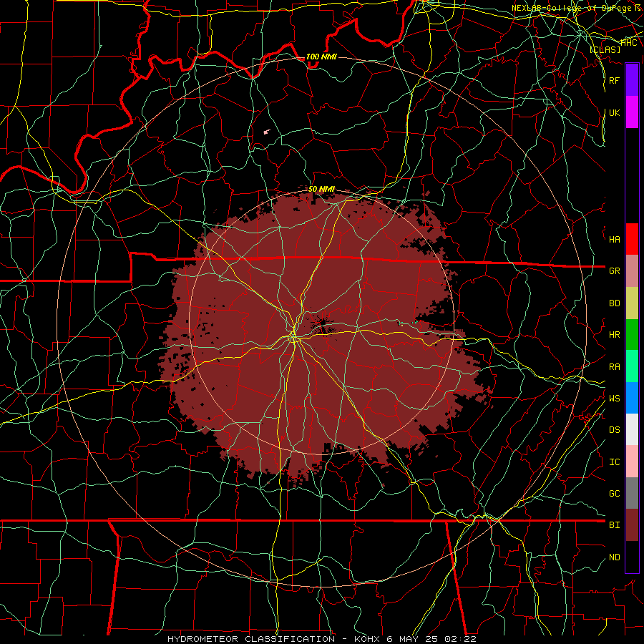Click the RA legend label
The image size is (644, 644).
click(x=614, y=367)
